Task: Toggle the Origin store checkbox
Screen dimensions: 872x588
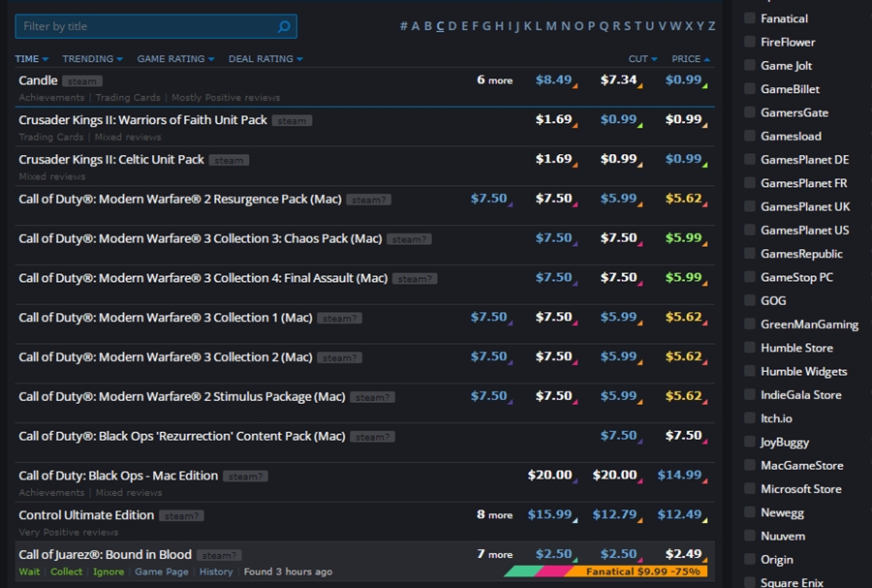Action: point(750,559)
